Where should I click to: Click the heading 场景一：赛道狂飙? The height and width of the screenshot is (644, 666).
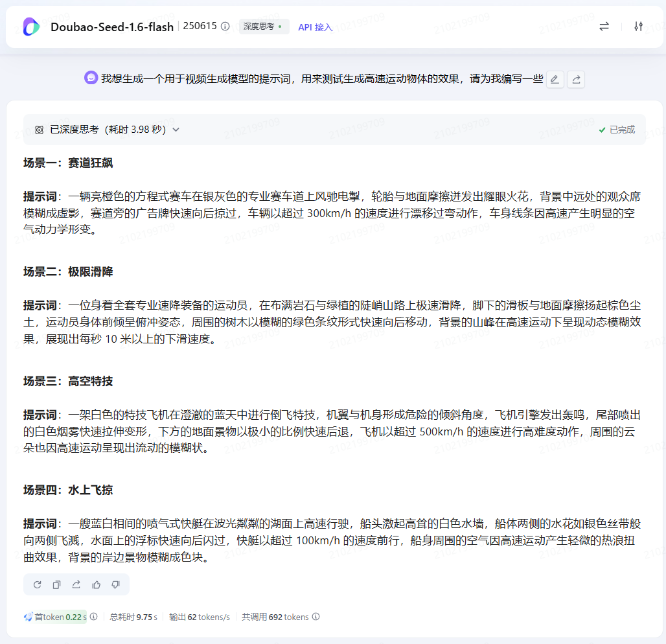coord(68,163)
